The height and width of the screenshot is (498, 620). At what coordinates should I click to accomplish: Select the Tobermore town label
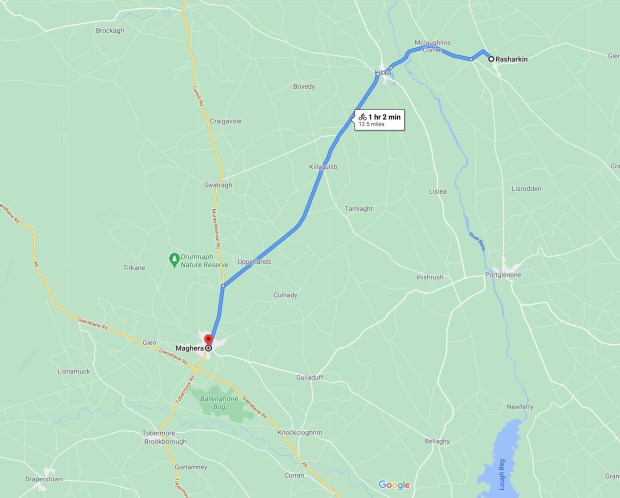click(159, 433)
